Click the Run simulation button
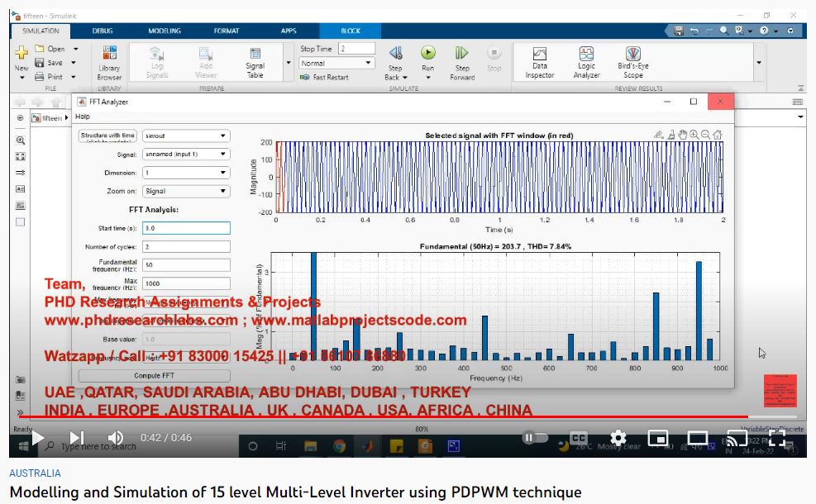This screenshot has width=816, height=504. 427,55
